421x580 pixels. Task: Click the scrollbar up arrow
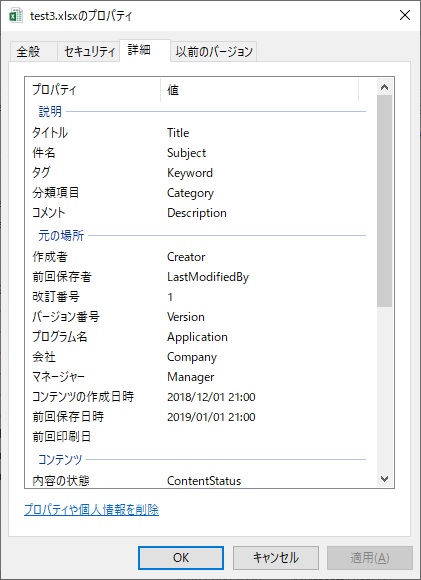click(385, 87)
